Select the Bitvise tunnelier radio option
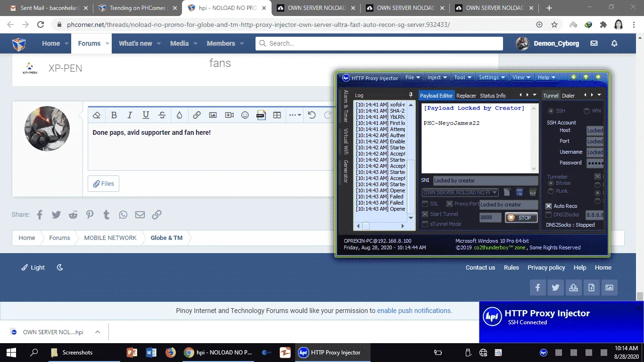Screen dimensions: 644x362 click(x=551, y=183)
